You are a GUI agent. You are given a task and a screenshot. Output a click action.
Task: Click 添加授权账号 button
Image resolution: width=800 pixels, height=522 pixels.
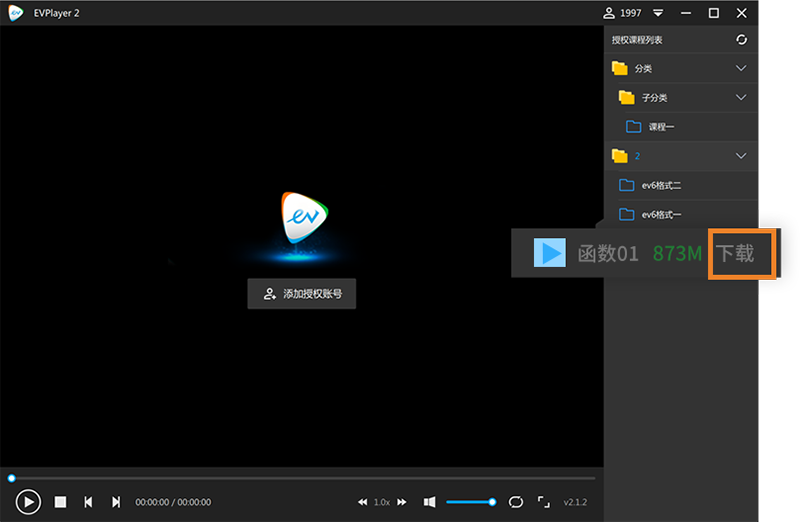pyautogui.click(x=302, y=294)
